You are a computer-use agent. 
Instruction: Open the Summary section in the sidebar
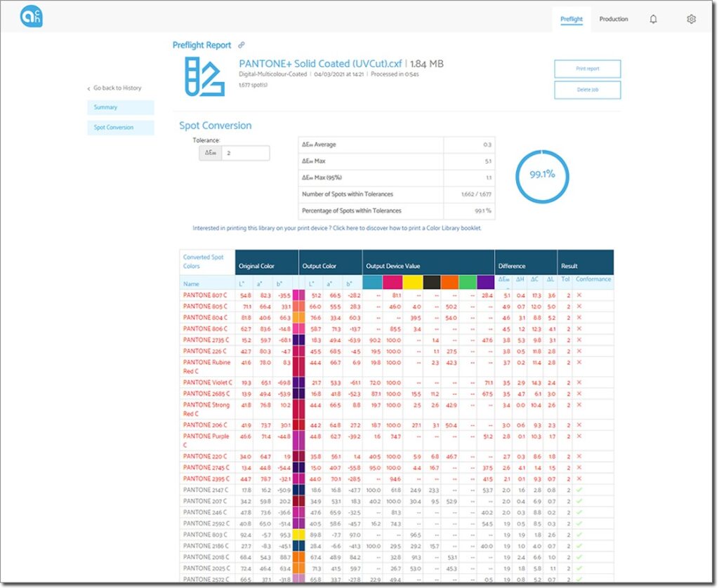(x=121, y=107)
